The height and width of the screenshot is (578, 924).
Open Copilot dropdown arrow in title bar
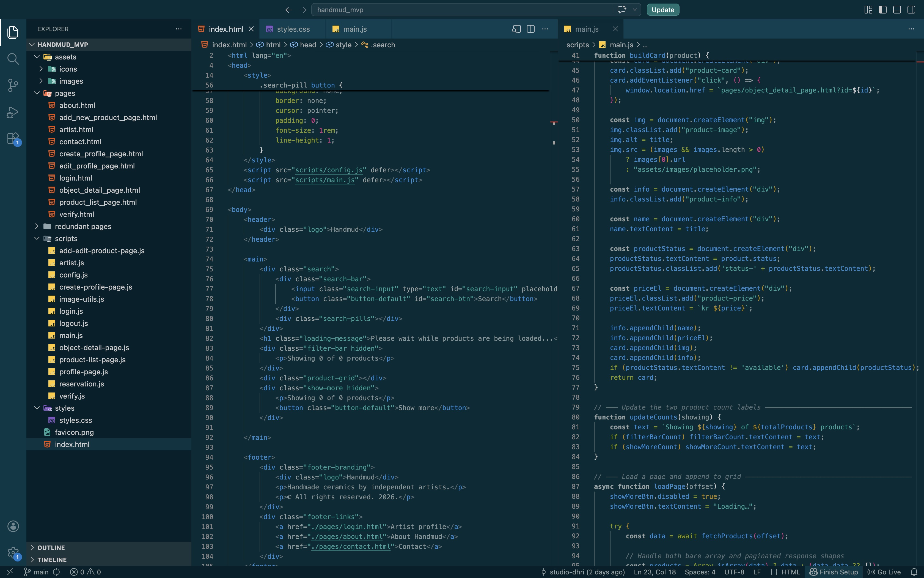pyautogui.click(x=635, y=10)
